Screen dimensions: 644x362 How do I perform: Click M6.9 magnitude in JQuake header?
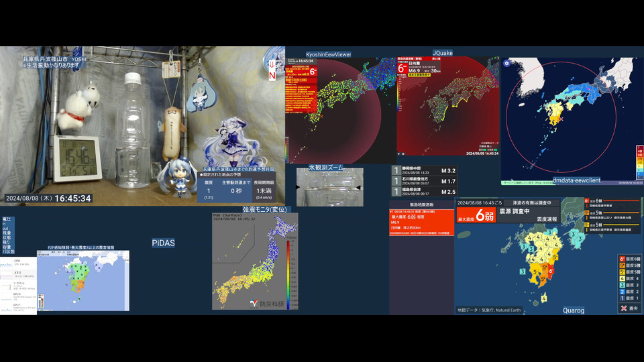pos(415,70)
